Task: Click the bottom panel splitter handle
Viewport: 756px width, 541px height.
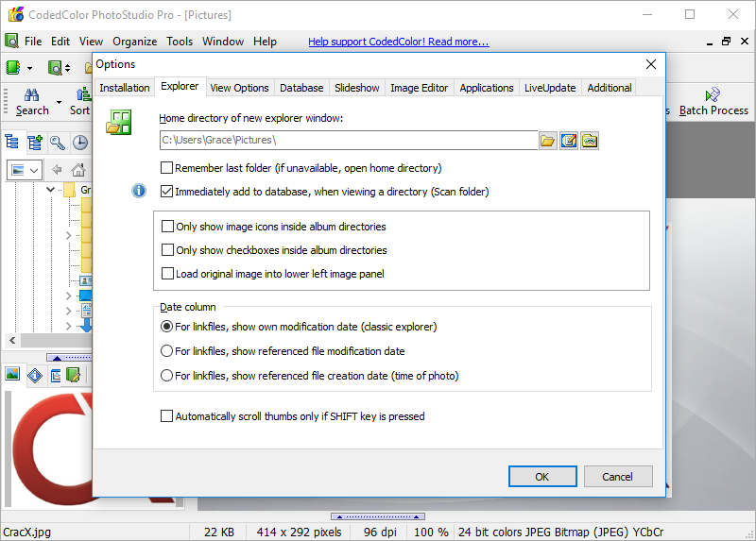Action: [x=377, y=516]
